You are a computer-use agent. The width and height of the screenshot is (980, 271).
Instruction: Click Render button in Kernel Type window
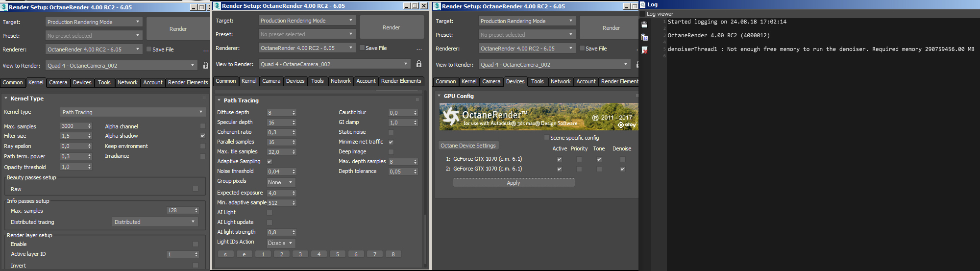pyautogui.click(x=178, y=29)
